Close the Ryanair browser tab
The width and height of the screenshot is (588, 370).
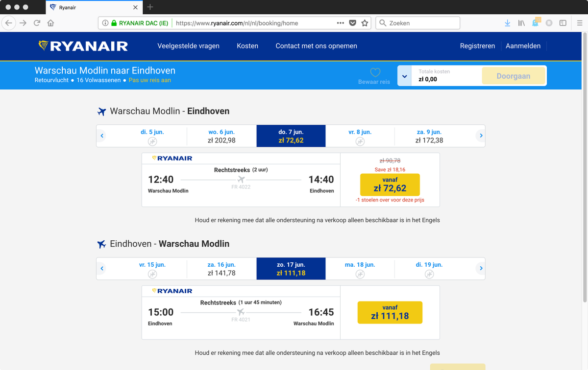coord(136,7)
